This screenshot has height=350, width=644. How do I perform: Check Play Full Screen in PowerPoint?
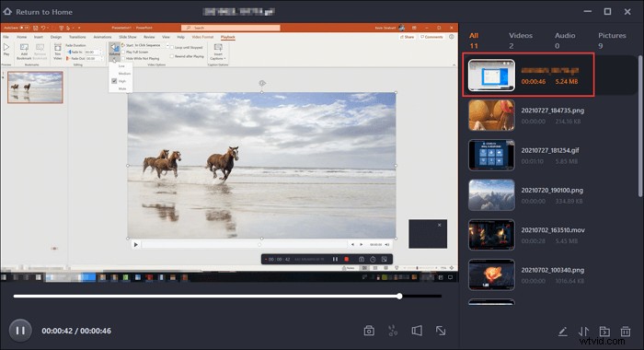coord(135,52)
